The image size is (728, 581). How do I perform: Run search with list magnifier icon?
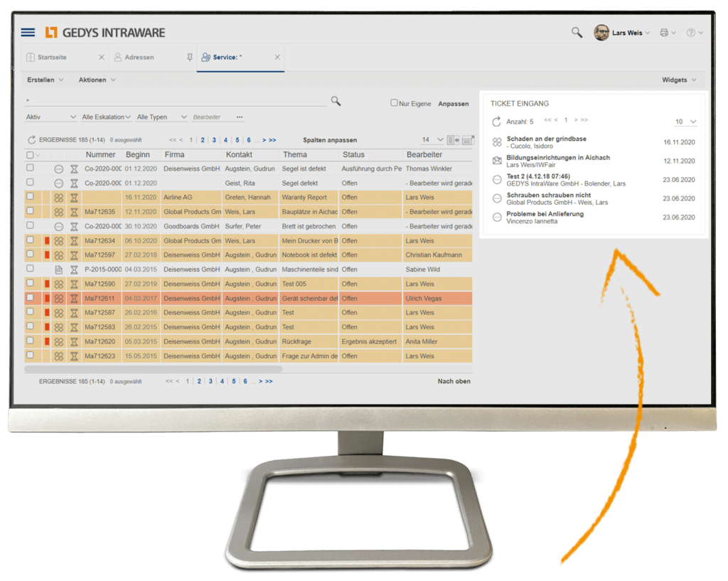[x=336, y=101]
